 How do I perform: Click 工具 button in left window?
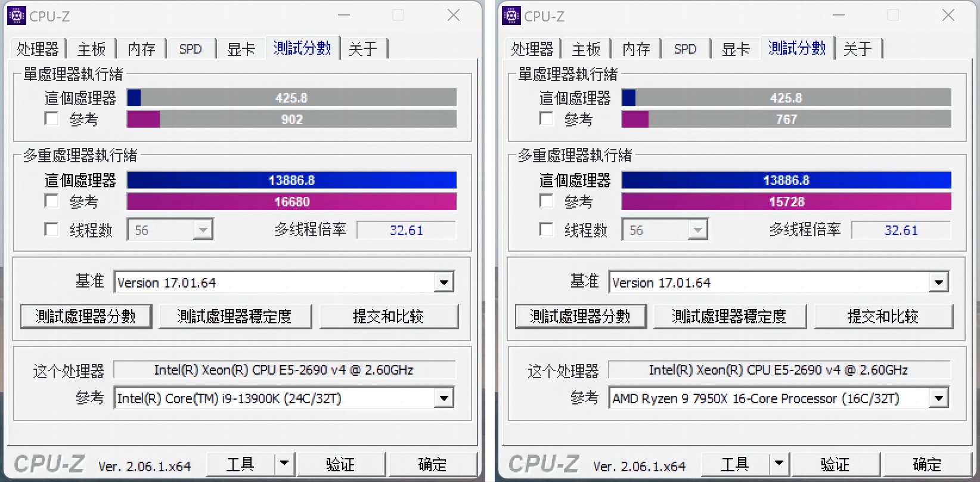point(241,464)
